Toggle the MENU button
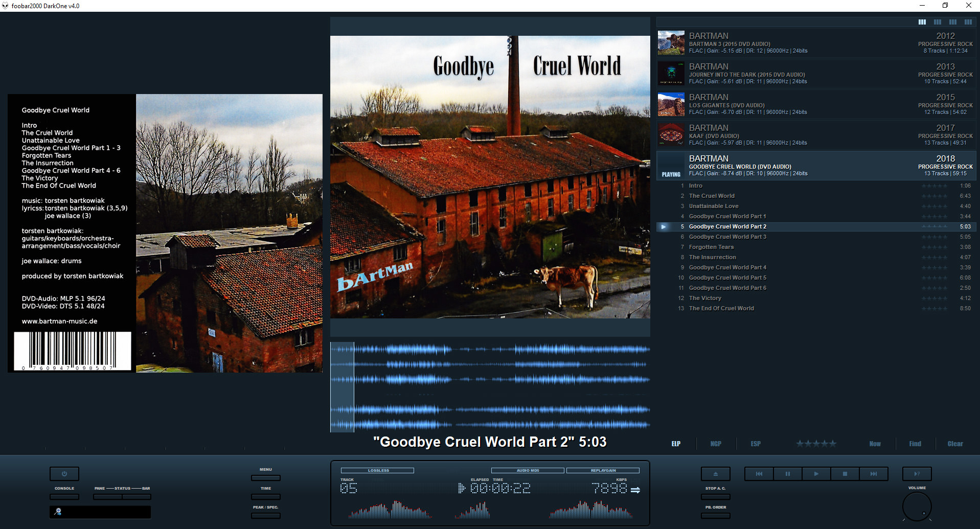The width and height of the screenshot is (980, 529). 266,478
